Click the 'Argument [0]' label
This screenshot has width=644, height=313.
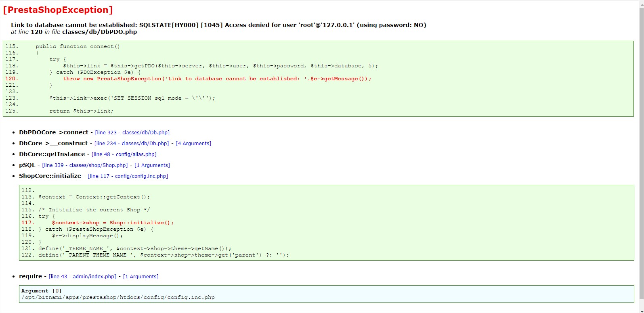41,291
